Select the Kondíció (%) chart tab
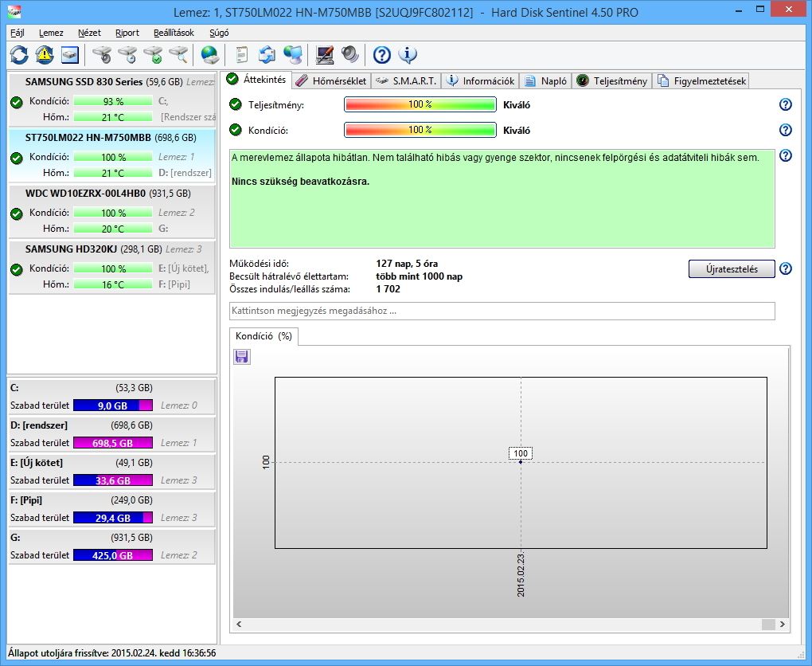The width and height of the screenshot is (812, 666). [264, 336]
